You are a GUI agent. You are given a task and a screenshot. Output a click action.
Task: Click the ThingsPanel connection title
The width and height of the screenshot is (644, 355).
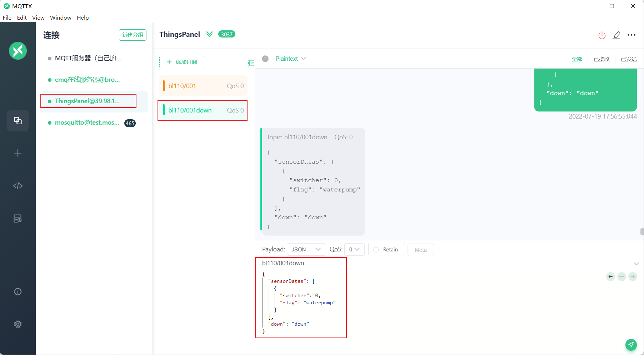[180, 34]
